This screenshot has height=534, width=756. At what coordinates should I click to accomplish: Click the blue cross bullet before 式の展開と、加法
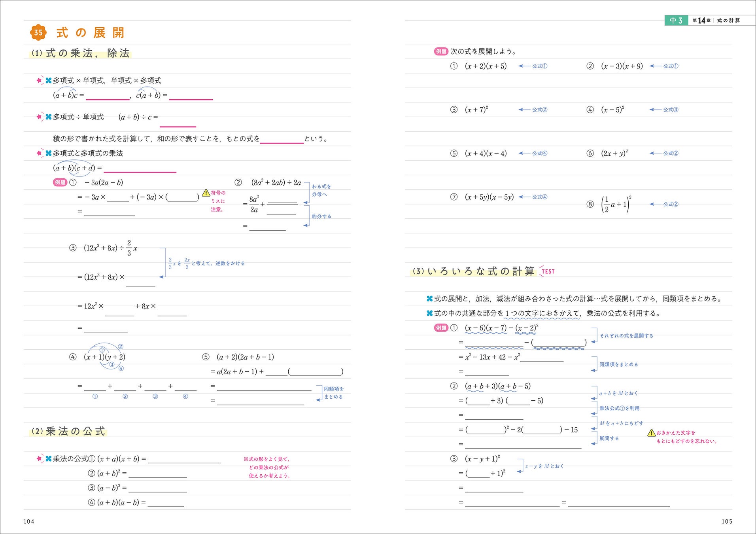tap(429, 299)
